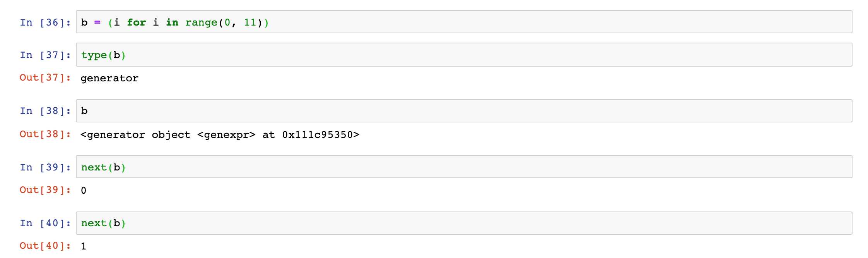Viewport: 868px width, 258px height.
Task: Click the In [37] prompt label
Action: coord(46,55)
